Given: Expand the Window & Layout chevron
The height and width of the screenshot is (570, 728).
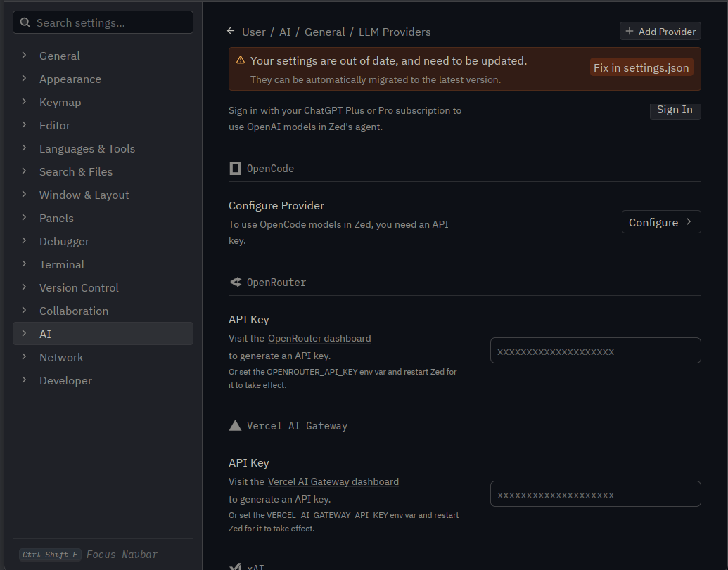Looking at the screenshot, I should coord(24,194).
